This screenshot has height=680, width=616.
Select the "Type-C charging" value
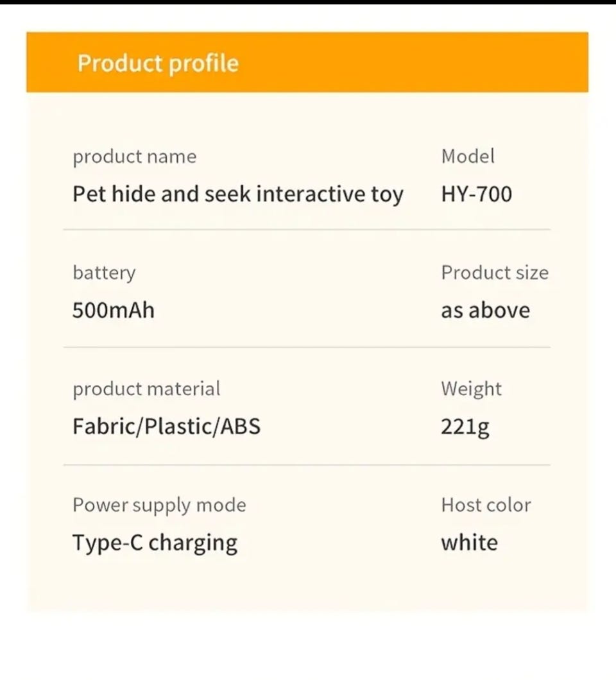point(155,543)
